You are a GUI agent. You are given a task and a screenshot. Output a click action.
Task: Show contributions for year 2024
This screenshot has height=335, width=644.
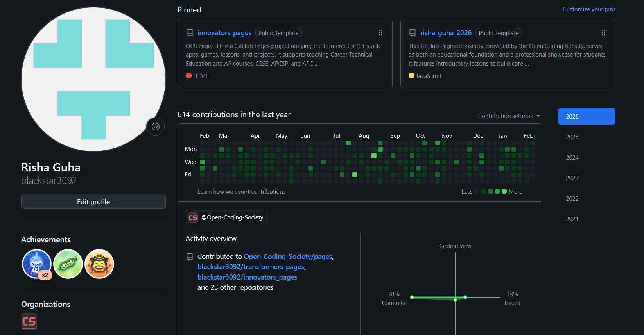click(572, 158)
